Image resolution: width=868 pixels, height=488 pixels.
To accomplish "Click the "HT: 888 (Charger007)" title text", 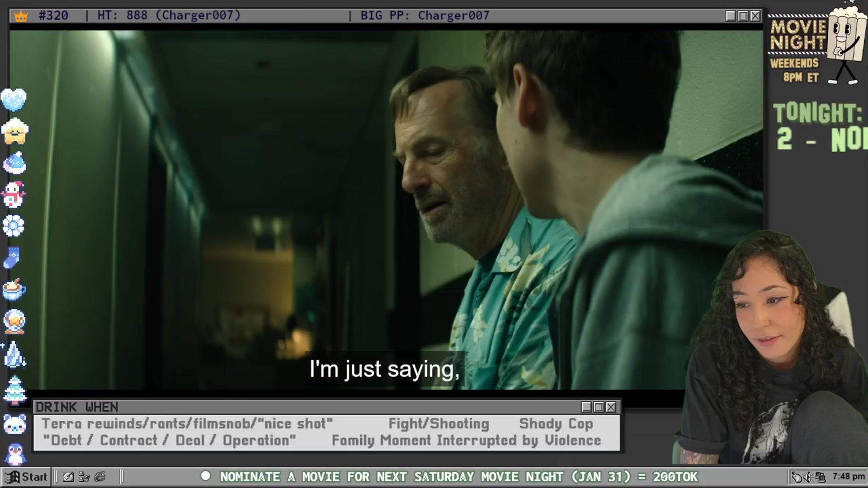I will (x=169, y=16).
